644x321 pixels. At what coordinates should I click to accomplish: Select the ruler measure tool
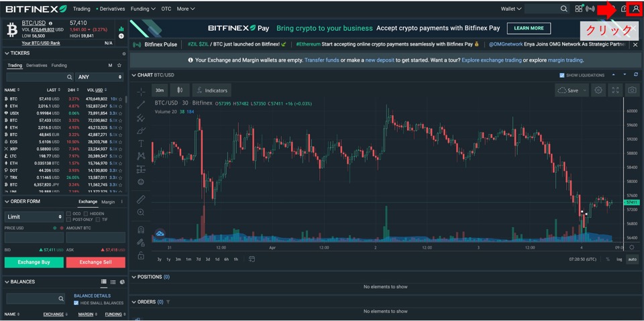(x=141, y=200)
